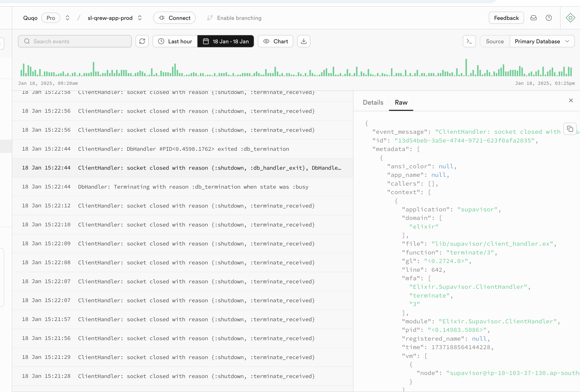Click the Feedback button
580x392 pixels.
pyautogui.click(x=506, y=18)
